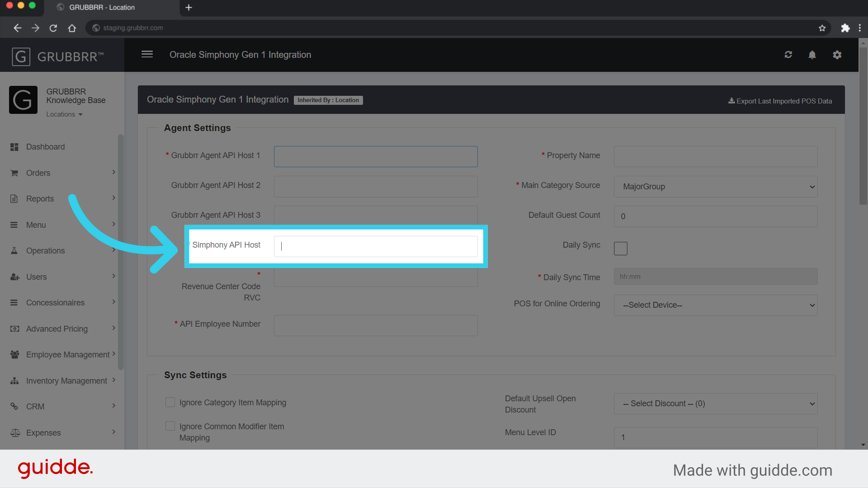Image resolution: width=868 pixels, height=488 pixels.
Task: Open the browser extensions puzzle icon
Action: pyautogui.click(x=845, y=28)
